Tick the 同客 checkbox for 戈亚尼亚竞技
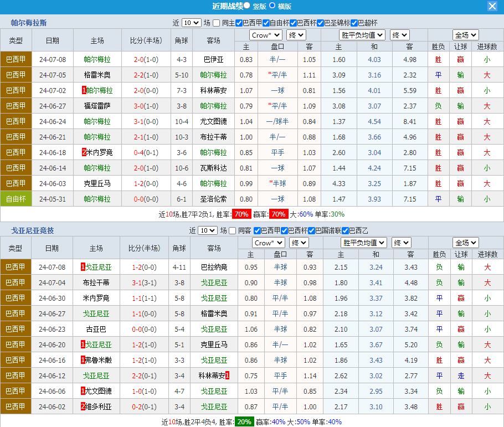 233,230
